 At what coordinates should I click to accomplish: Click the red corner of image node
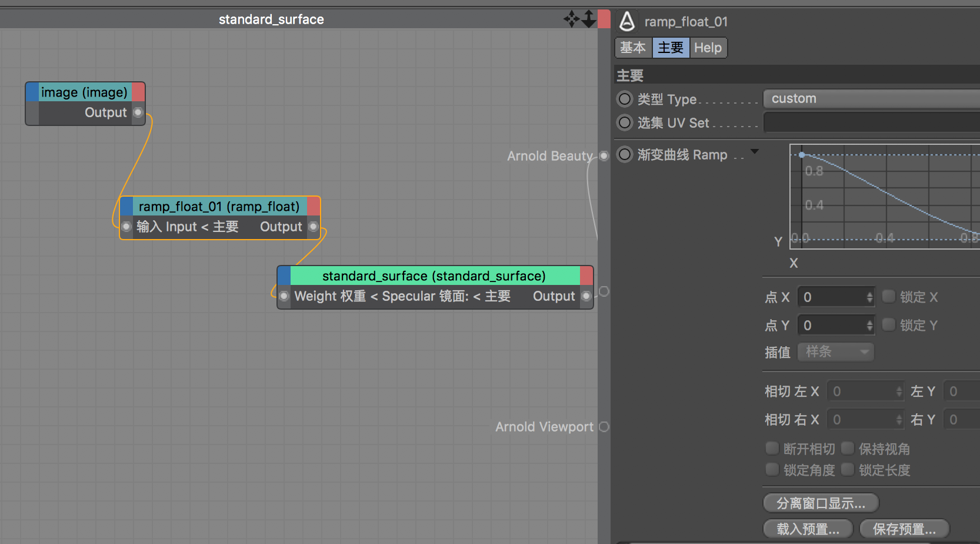pos(138,92)
